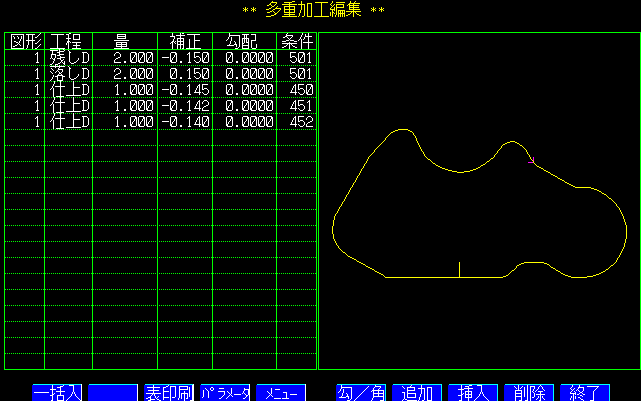Click the 勾／角 taper/angle button
Image resolution: width=641 pixels, height=401 pixels.
[x=361, y=393]
